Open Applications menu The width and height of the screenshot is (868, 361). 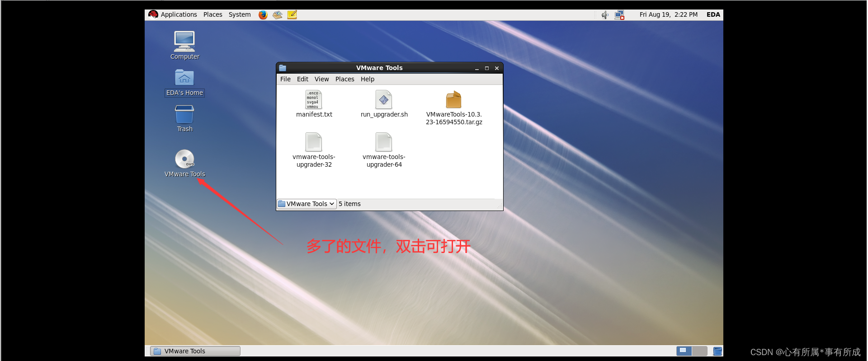point(179,14)
